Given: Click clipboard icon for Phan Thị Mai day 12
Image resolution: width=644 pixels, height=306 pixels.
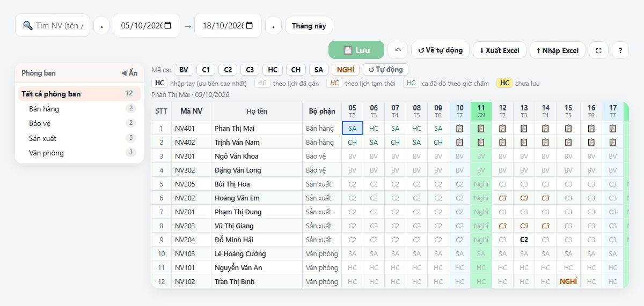Looking at the screenshot, I should [503, 129].
